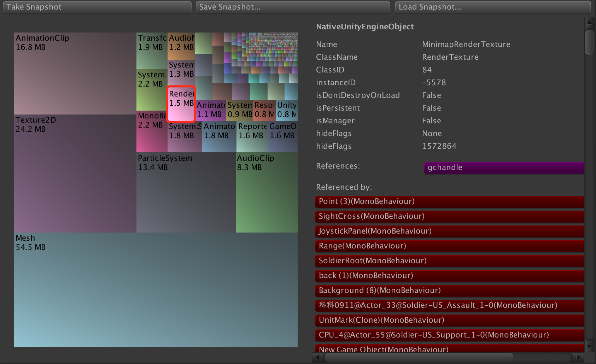Click the References: label

[338, 166]
